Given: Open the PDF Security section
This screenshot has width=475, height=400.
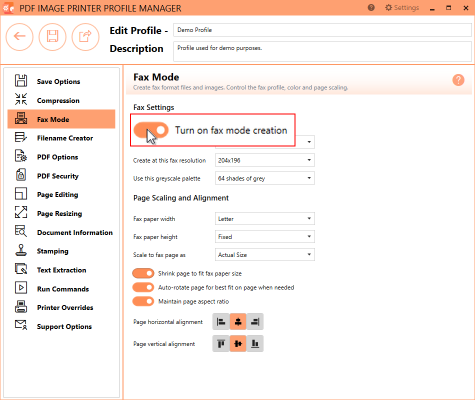Looking at the screenshot, I should pos(61,176).
